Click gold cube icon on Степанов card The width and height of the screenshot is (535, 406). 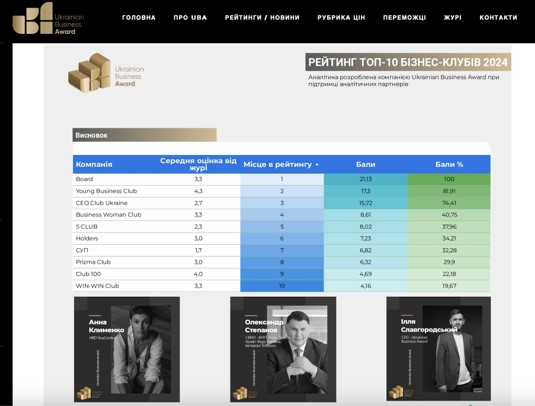[240, 393]
